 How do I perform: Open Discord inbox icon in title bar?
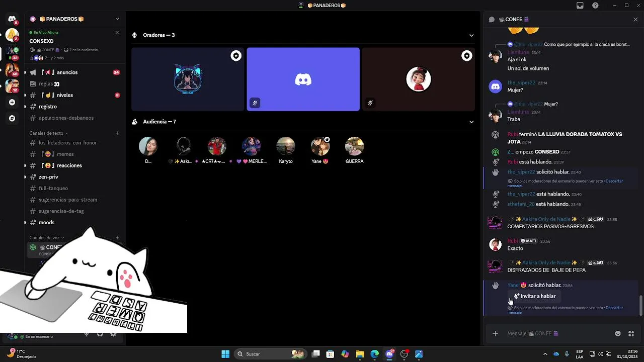[580, 6]
